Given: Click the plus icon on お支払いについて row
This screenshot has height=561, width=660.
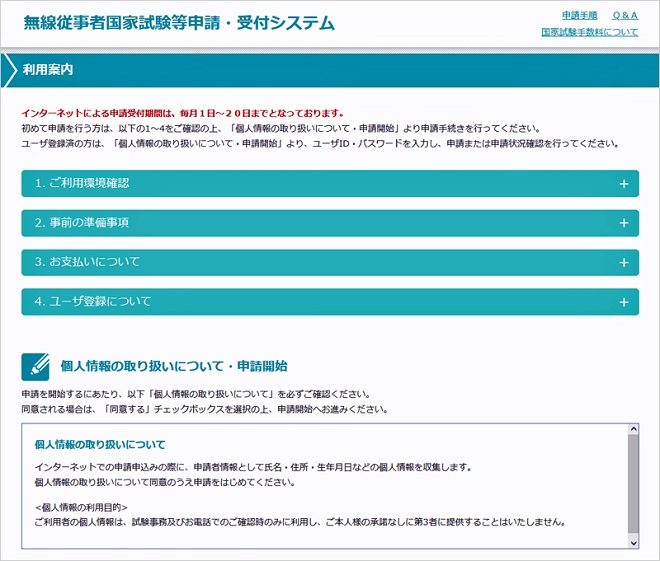Looking at the screenshot, I should pyautogui.click(x=623, y=263).
